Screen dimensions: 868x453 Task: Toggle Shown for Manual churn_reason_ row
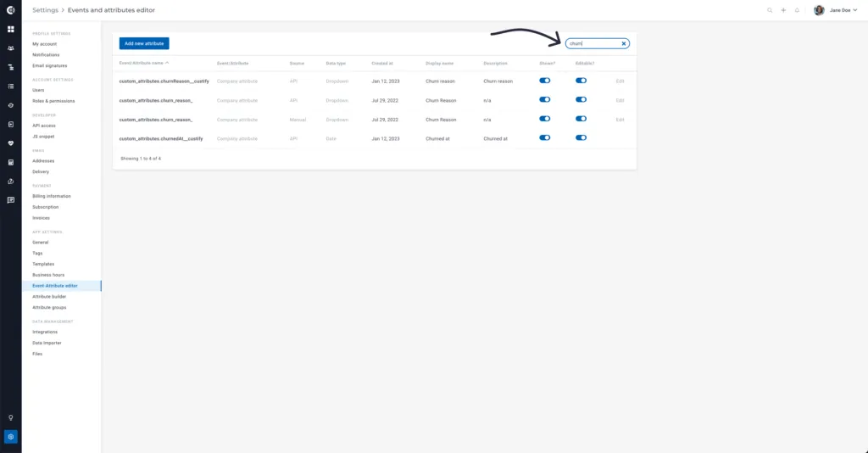(545, 119)
